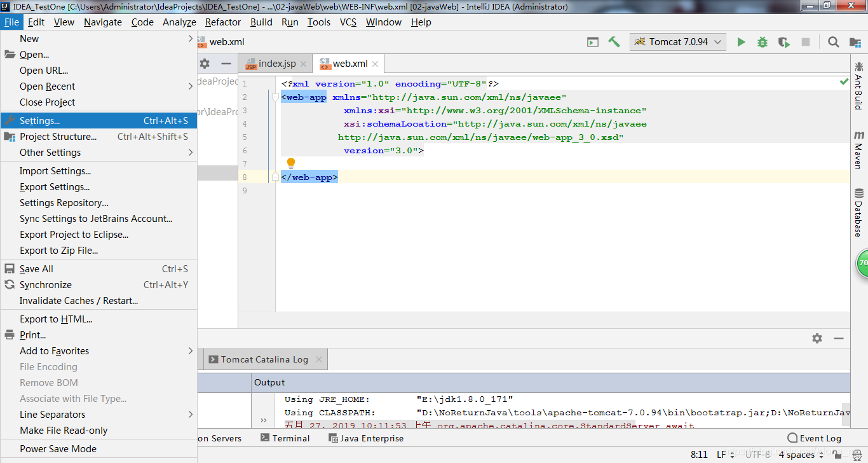
Task: Open the Tomcat 7.0.94 run configuration dropdown
Action: [678, 42]
